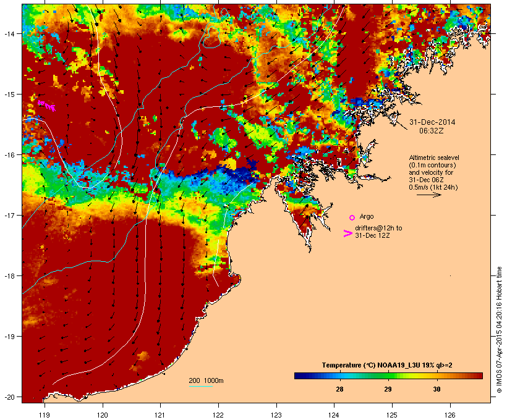Click the "200 1000m" depth label
Image resolution: width=507 pixels, height=420 pixels.
(206, 380)
